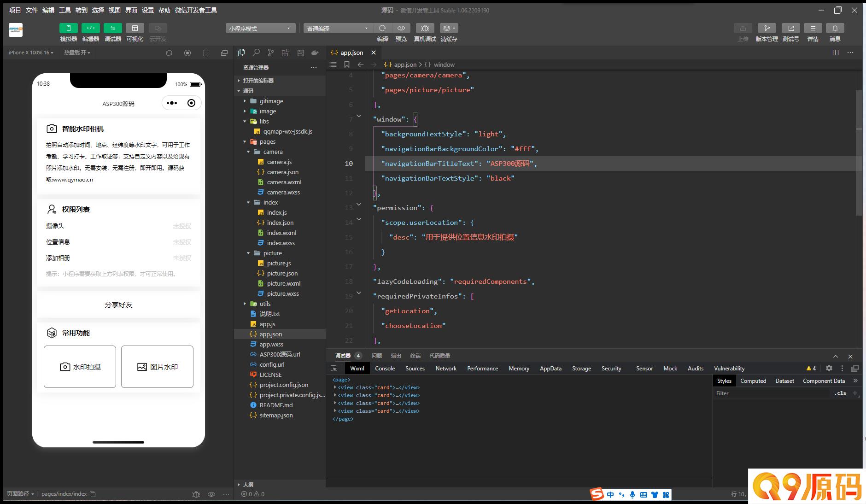Open the details (详情) panel

point(813,28)
